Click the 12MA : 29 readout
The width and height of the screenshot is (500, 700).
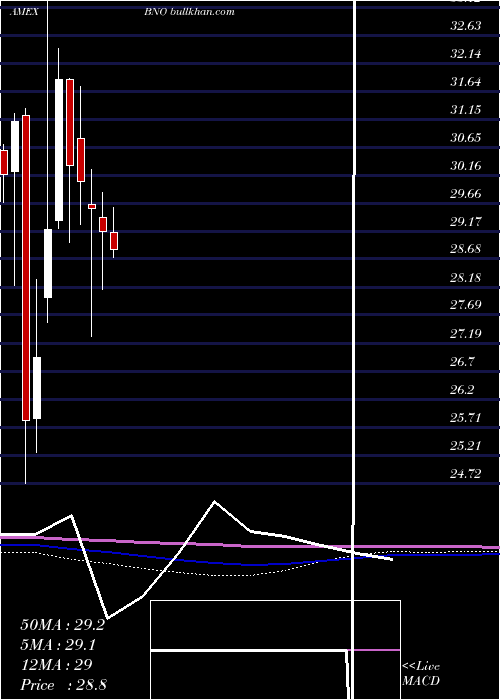click(56, 665)
